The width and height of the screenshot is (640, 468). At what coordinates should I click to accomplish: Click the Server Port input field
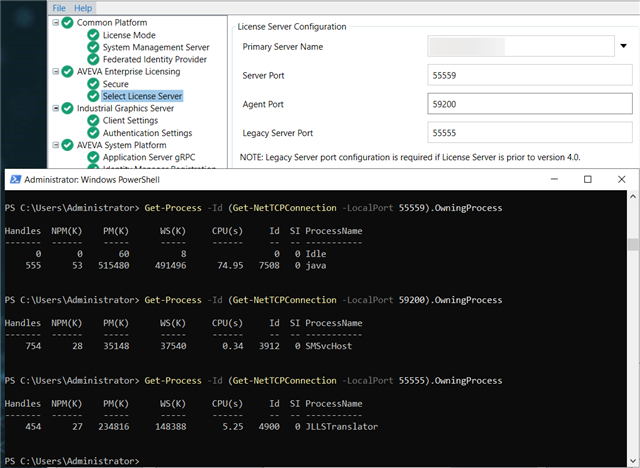click(530, 75)
